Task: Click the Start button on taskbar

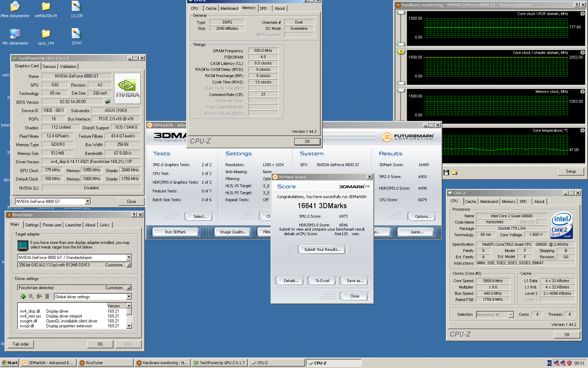Action: tap(10, 363)
